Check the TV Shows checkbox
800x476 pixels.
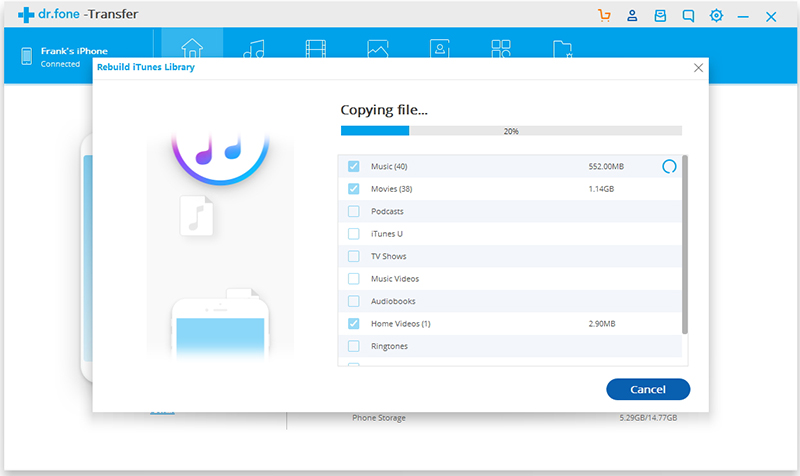[354, 256]
